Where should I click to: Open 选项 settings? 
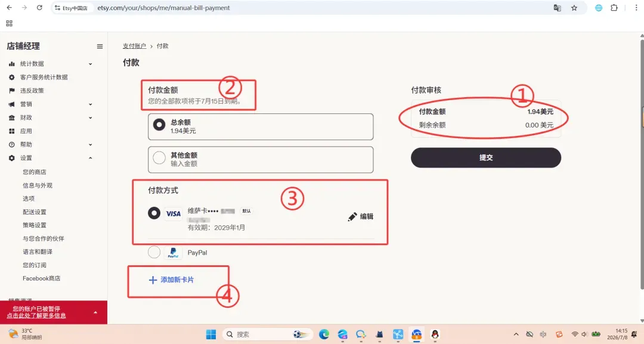point(29,199)
